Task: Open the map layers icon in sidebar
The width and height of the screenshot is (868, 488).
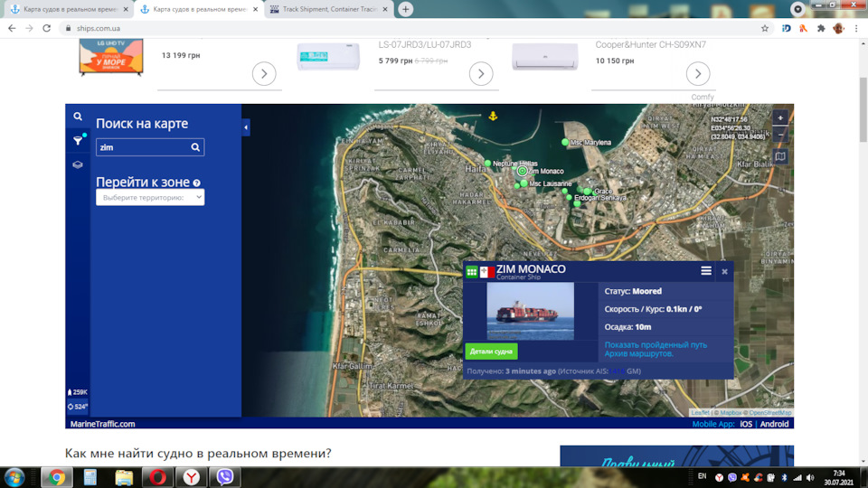Action: point(78,164)
